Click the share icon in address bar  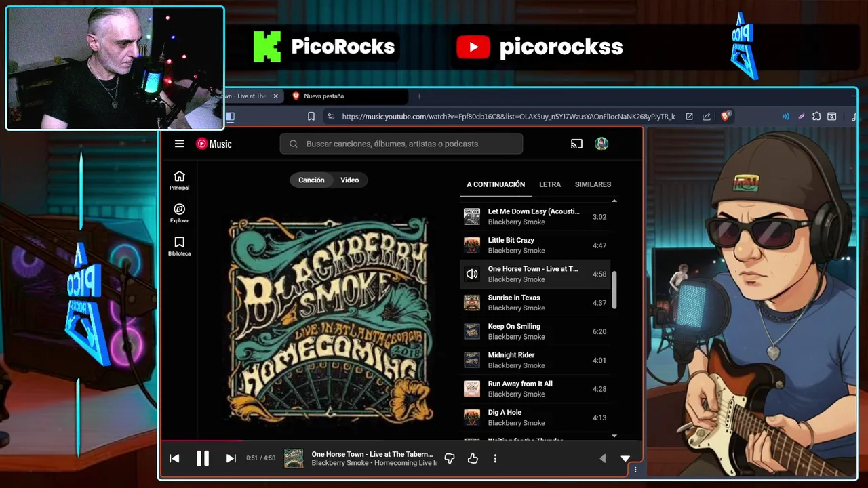pos(707,117)
